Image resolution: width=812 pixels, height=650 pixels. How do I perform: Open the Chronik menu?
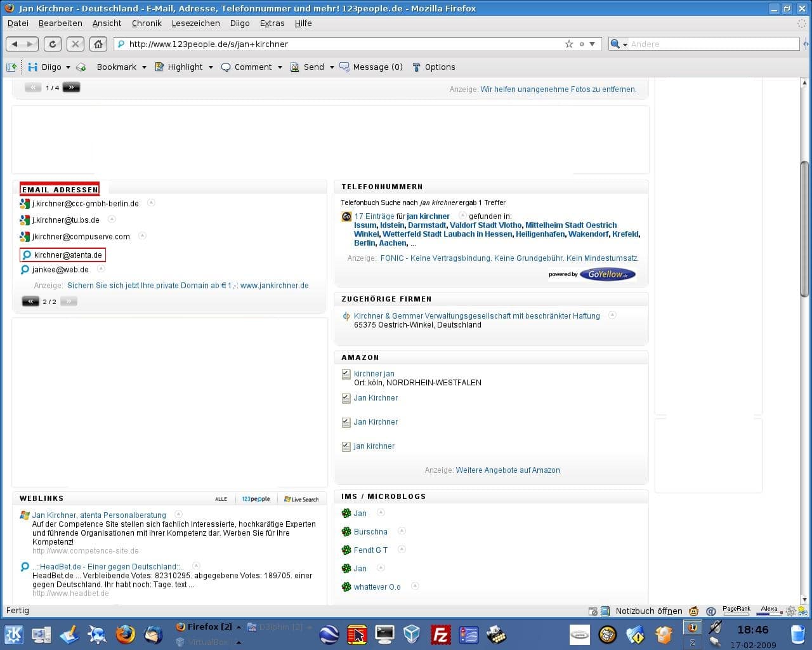[x=147, y=23]
